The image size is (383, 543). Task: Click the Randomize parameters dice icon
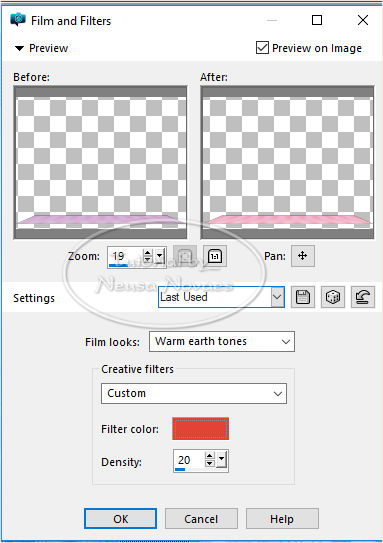(x=333, y=297)
